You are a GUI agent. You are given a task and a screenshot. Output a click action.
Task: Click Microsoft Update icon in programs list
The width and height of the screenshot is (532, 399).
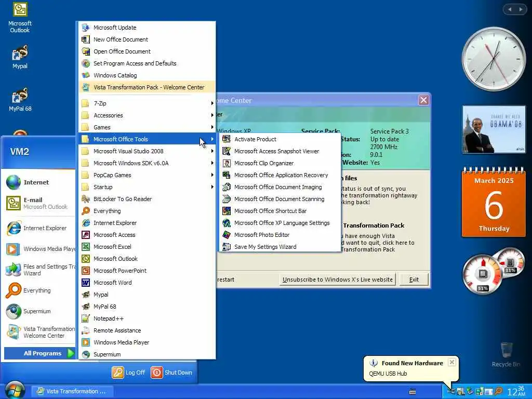[86, 28]
